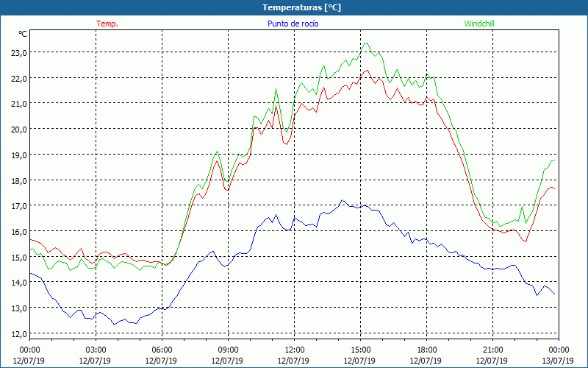This screenshot has height=368, width=588.
Task: Click the 13,0 y-axis value
Action: click(18, 308)
